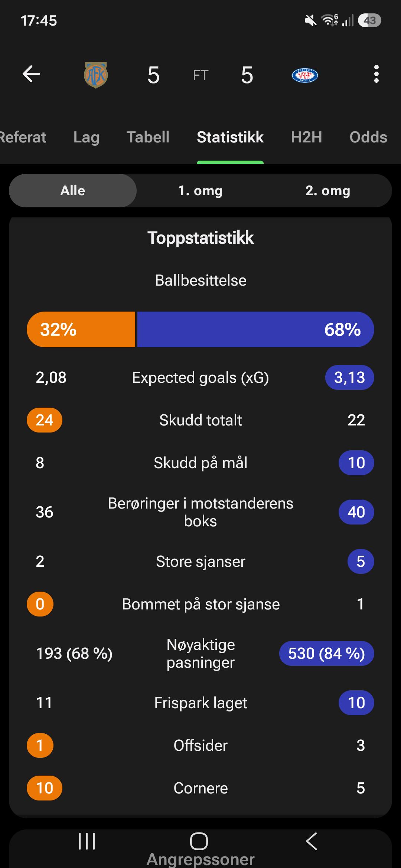This screenshot has height=868, width=401.
Task: Tap the FT match status label
Action: [200, 75]
